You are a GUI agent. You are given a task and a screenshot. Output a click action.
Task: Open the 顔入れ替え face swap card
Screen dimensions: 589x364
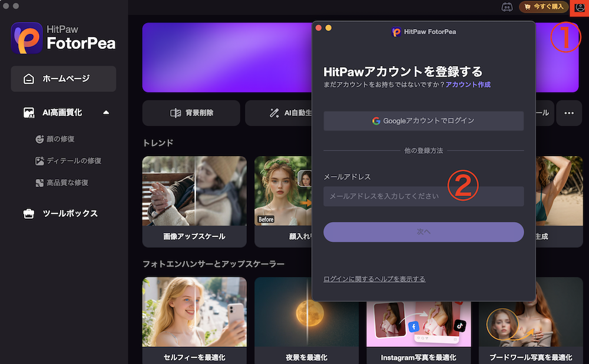click(283, 201)
